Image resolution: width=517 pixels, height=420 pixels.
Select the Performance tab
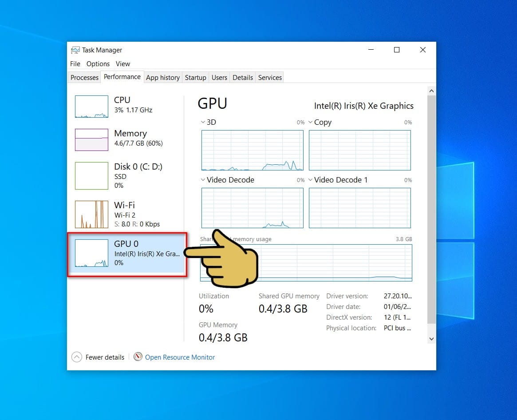tap(122, 77)
